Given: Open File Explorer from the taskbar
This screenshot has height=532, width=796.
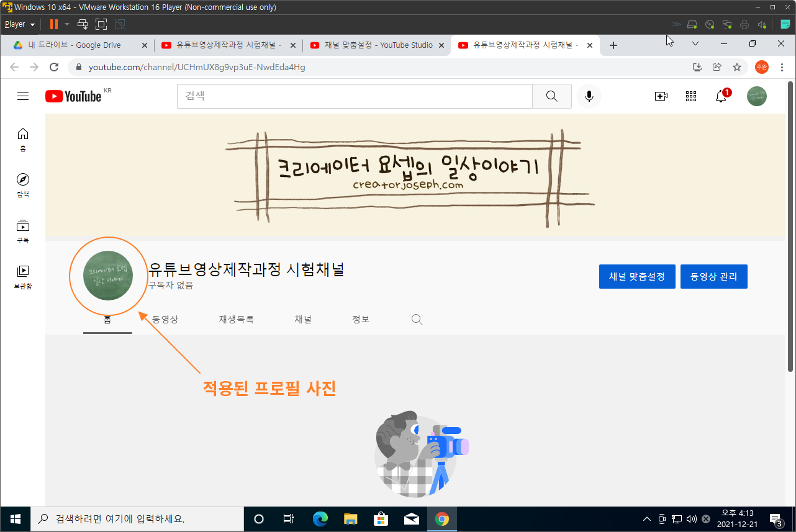Looking at the screenshot, I should pyautogui.click(x=351, y=519).
